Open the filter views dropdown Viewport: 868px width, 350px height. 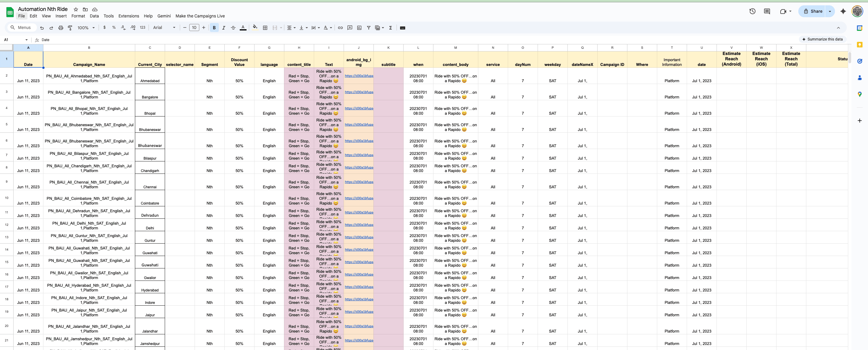click(379, 28)
